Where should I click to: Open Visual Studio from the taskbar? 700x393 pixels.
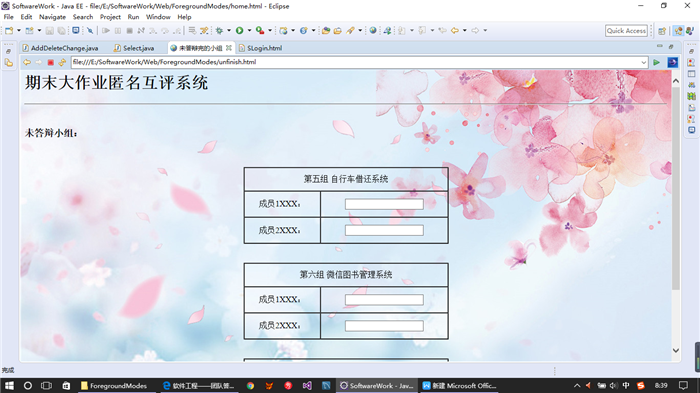pos(307,385)
